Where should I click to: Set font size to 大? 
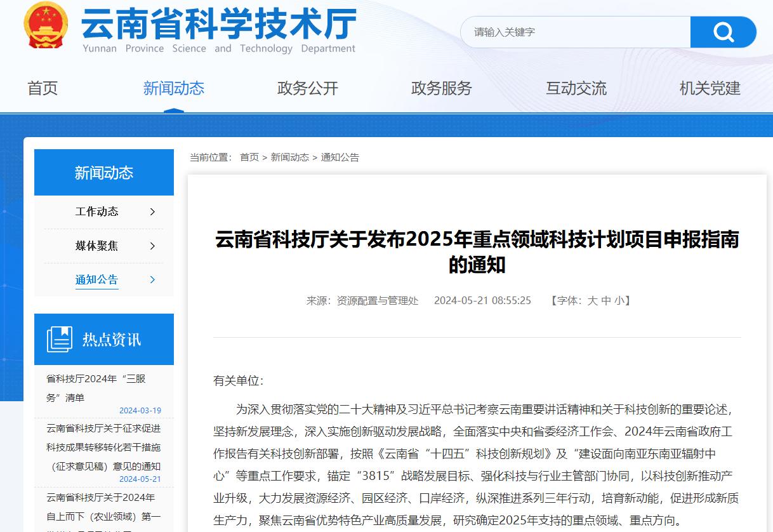[592, 300]
